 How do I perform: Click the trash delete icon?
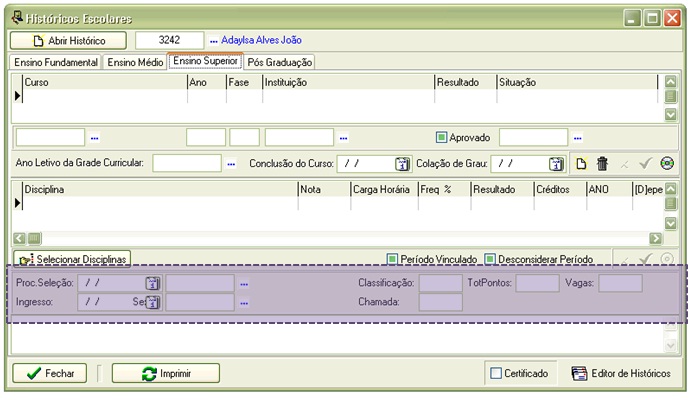[x=601, y=163]
